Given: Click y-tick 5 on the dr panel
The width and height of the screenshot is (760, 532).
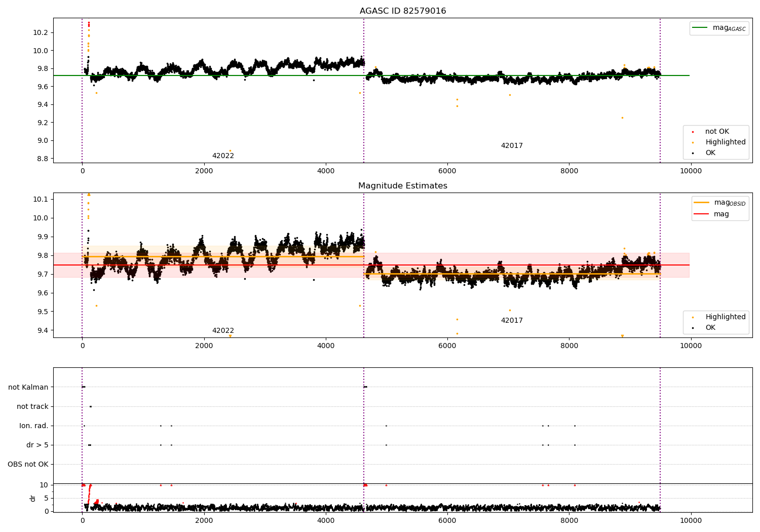Looking at the screenshot, I should click(x=46, y=499).
